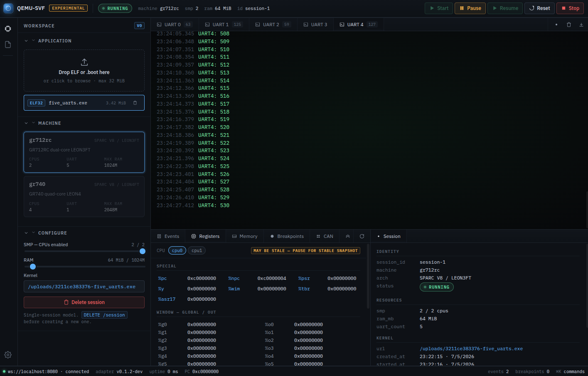Collapse the CONFIGURE section
This screenshot has width=588, height=376.
click(45, 233)
